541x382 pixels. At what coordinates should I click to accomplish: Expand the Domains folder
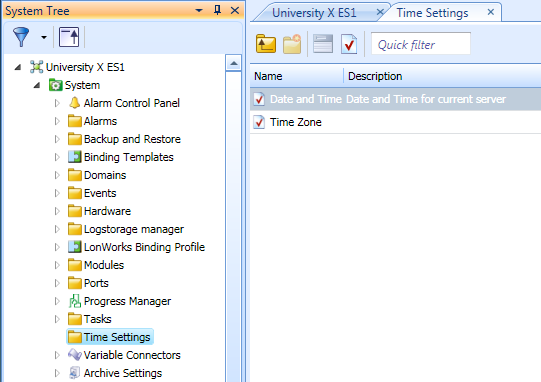pyautogui.click(x=57, y=175)
